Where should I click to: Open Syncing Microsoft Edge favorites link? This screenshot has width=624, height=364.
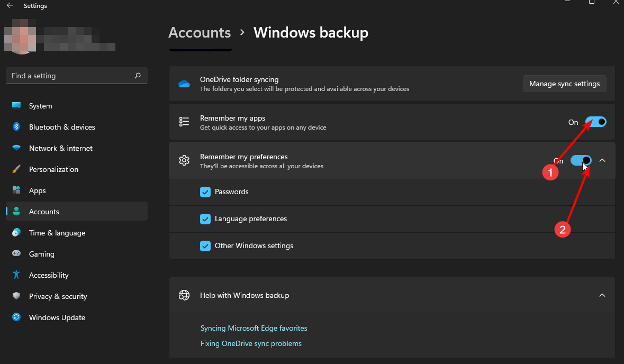pos(254,328)
